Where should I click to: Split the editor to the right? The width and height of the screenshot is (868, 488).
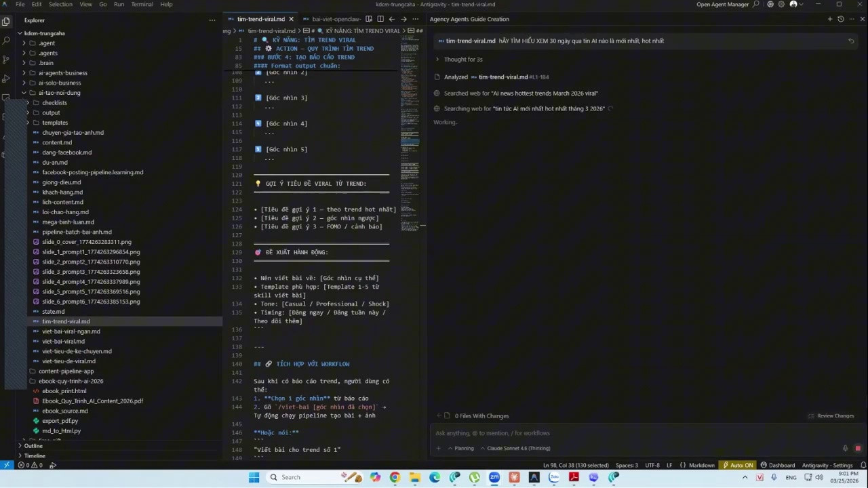[x=380, y=19]
